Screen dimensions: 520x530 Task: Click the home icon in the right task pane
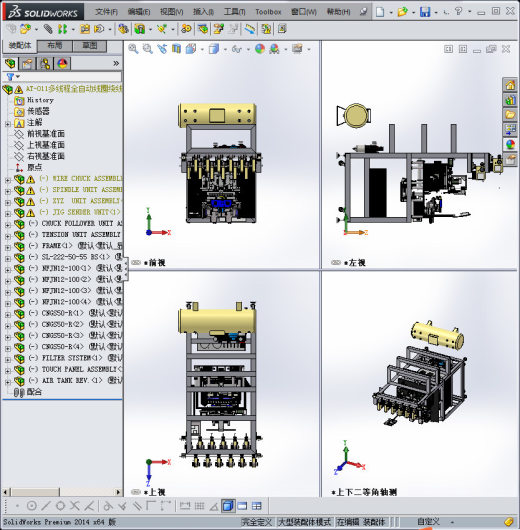[x=510, y=85]
